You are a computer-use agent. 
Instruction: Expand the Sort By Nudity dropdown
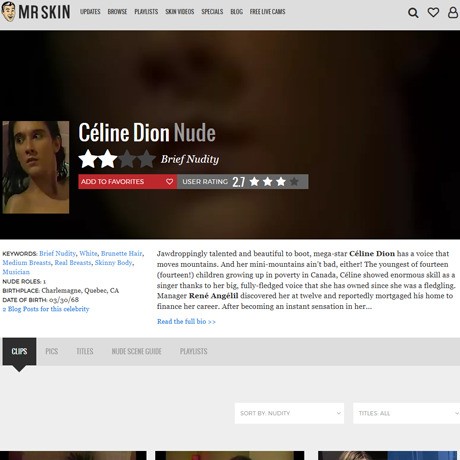tap(289, 413)
